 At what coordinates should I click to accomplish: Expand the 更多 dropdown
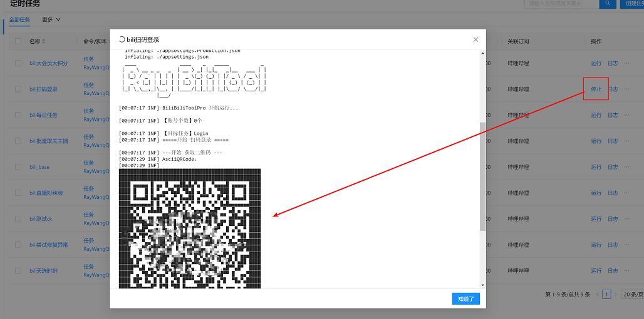pos(51,19)
